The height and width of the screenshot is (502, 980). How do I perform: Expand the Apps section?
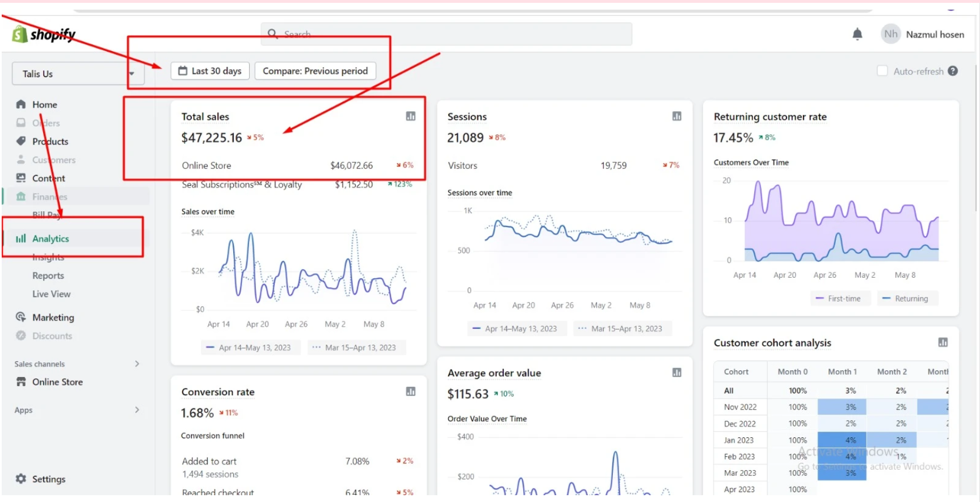point(137,409)
